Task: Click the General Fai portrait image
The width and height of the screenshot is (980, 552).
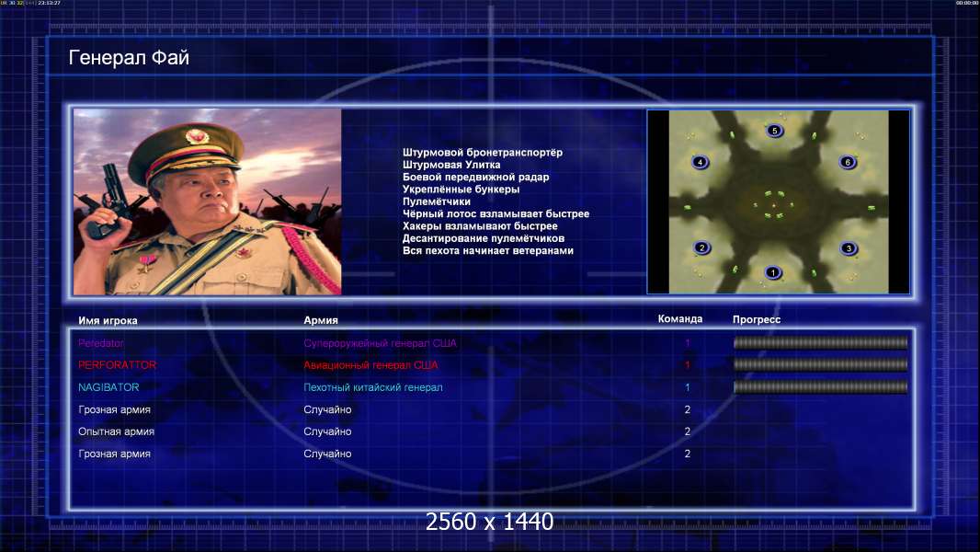Action: (208, 201)
